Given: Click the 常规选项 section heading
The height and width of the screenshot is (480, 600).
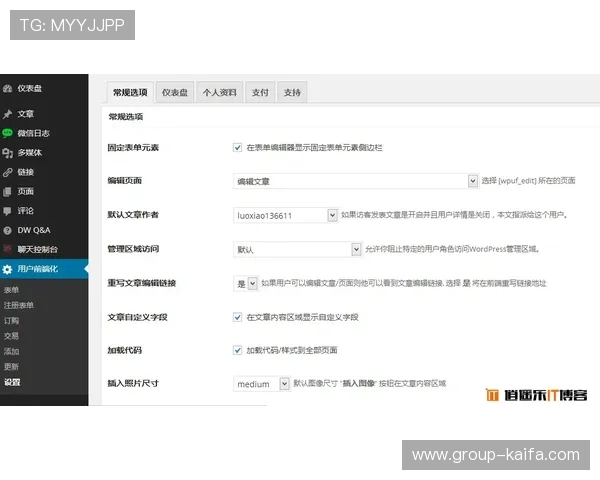Looking at the screenshot, I should pyautogui.click(x=126, y=117).
